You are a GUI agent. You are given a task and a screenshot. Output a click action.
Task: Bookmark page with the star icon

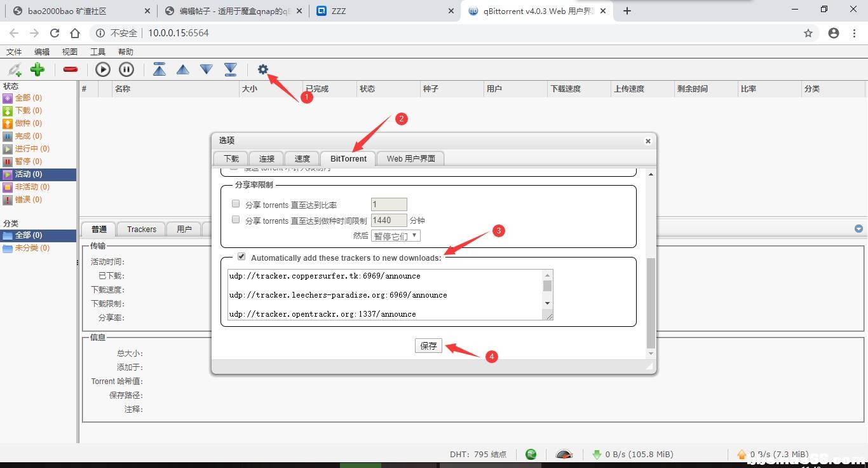click(x=808, y=33)
